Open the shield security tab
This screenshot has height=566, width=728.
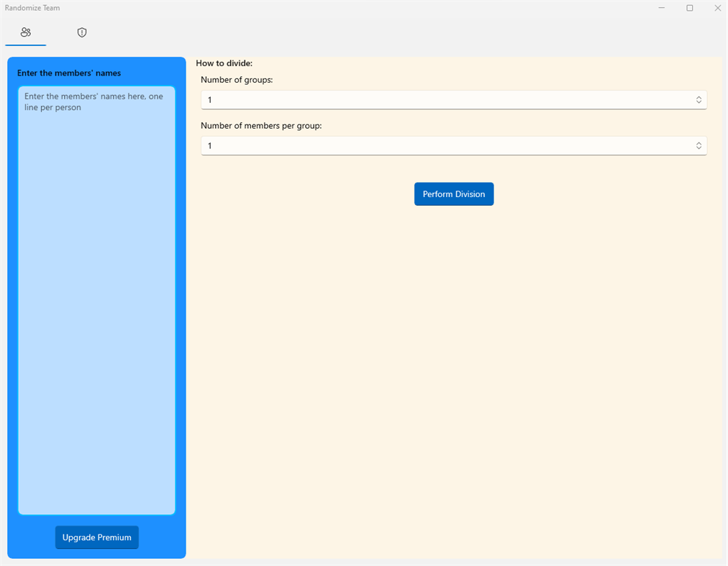click(81, 32)
